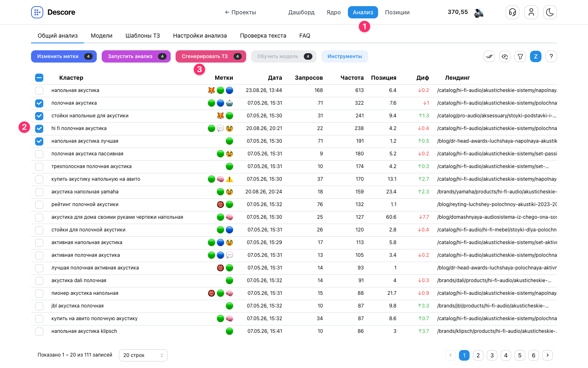Click the double-checkmark toolbar icon
588x368 pixels.
click(489, 56)
